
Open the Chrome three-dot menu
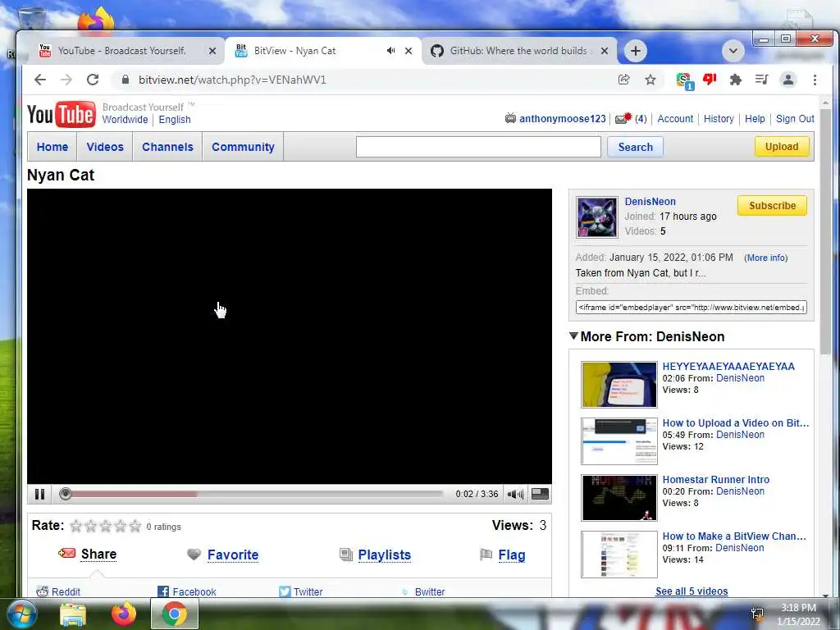coord(815,80)
